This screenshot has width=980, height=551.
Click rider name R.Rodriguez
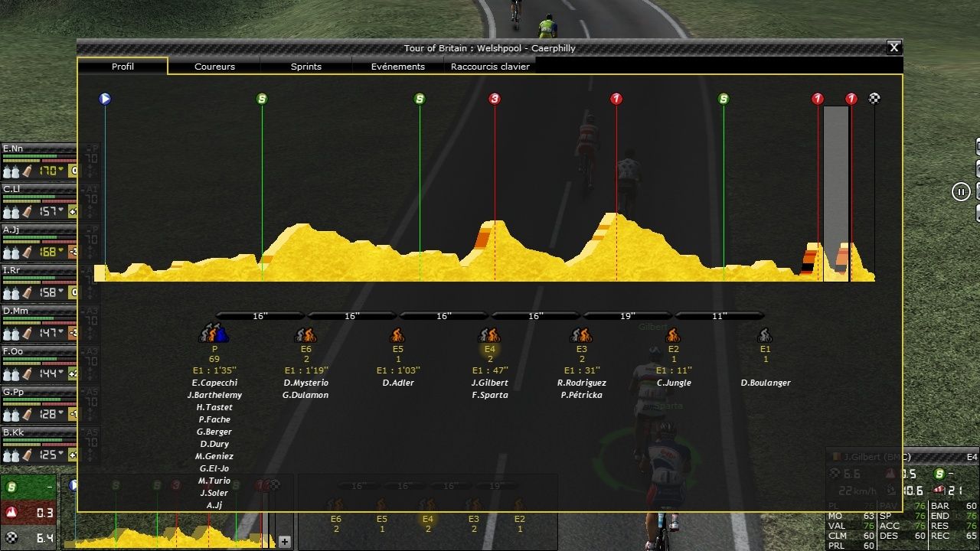(582, 383)
